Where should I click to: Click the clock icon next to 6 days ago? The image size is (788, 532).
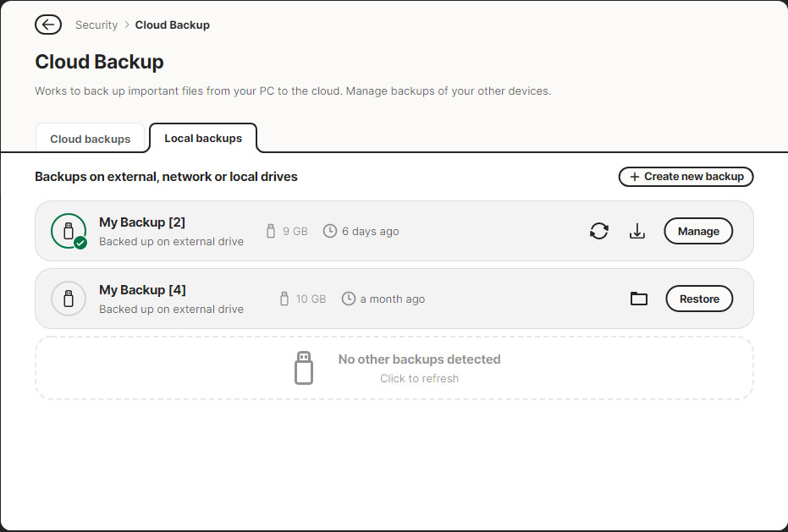pos(330,231)
